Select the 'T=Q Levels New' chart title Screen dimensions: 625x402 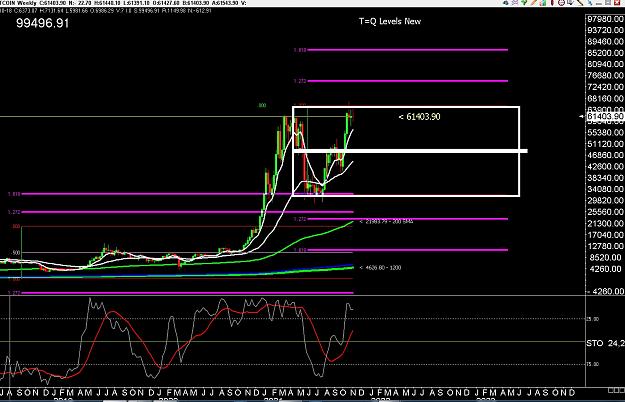click(x=389, y=22)
